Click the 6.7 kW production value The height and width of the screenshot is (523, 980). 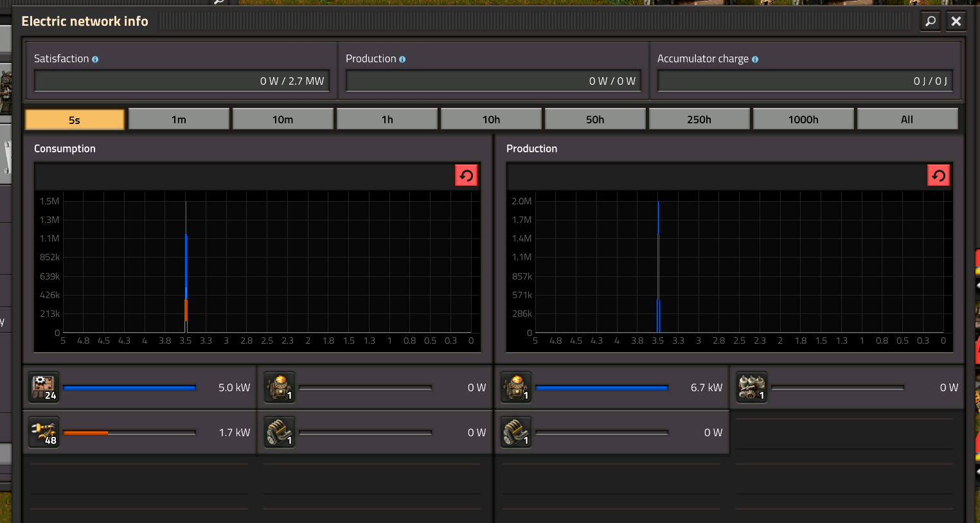point(706,387)
